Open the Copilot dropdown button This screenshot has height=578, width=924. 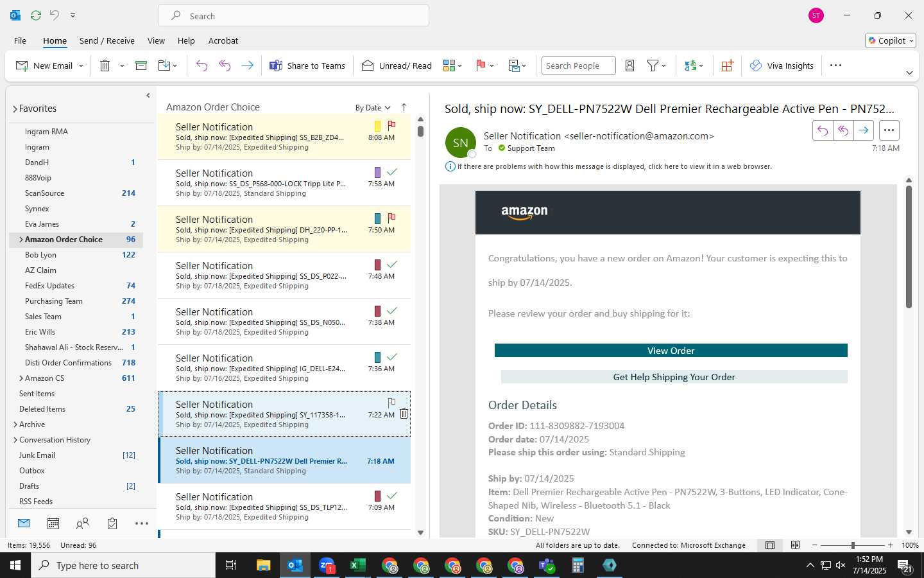tap(891, 40)
